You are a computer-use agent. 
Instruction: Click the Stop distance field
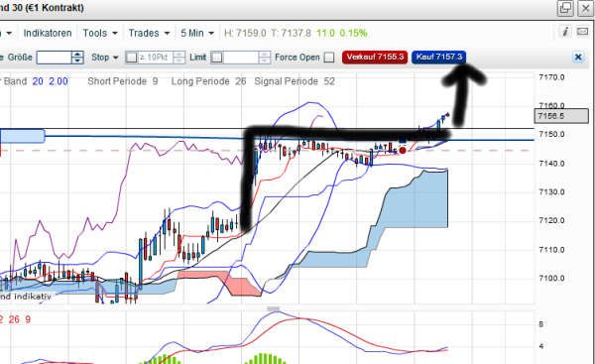pos(156,58)
